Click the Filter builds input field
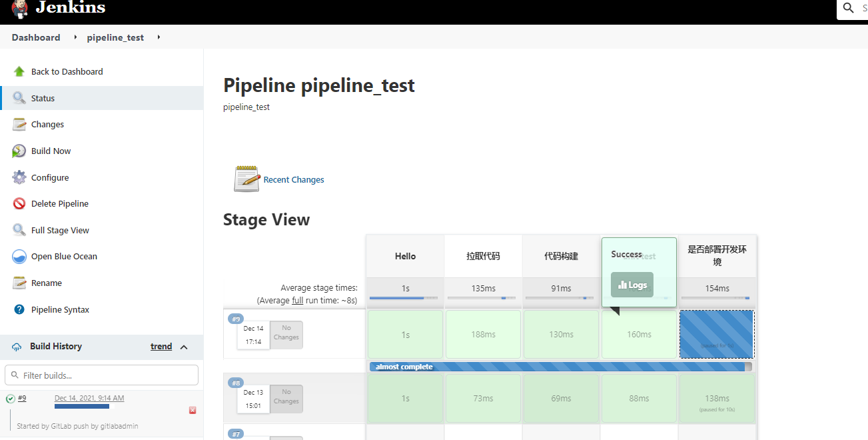 [x=101, y=375]
